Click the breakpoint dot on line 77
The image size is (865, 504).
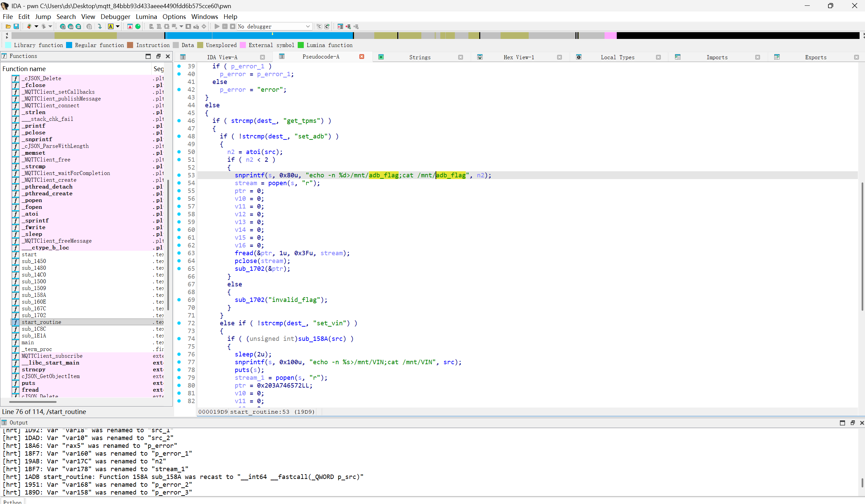(x=179, y=362)
